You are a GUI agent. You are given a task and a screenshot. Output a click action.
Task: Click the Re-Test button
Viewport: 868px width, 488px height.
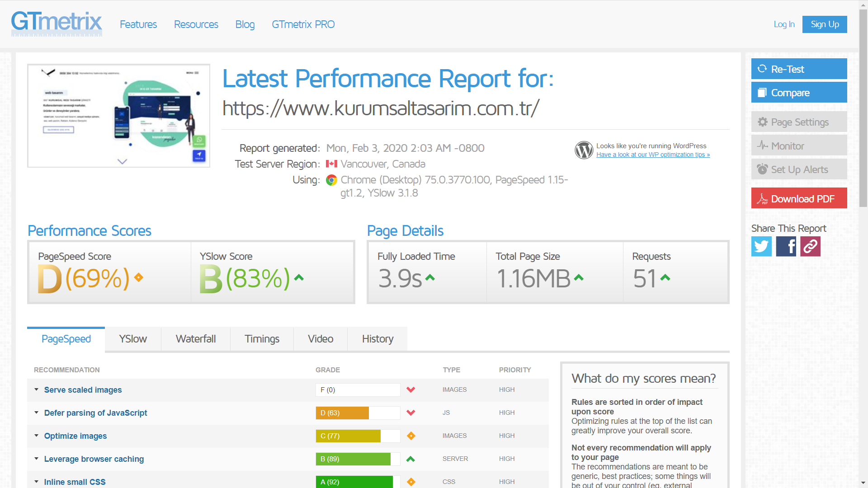pos(799,69)
